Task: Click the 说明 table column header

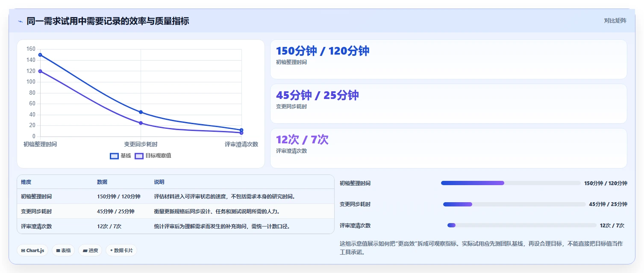Action: click(x=159, y=182)
